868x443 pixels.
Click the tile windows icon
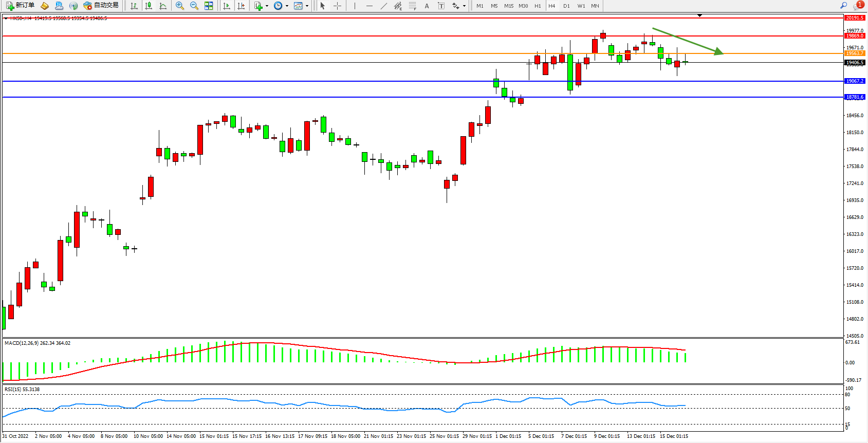(x=209, y=6)
